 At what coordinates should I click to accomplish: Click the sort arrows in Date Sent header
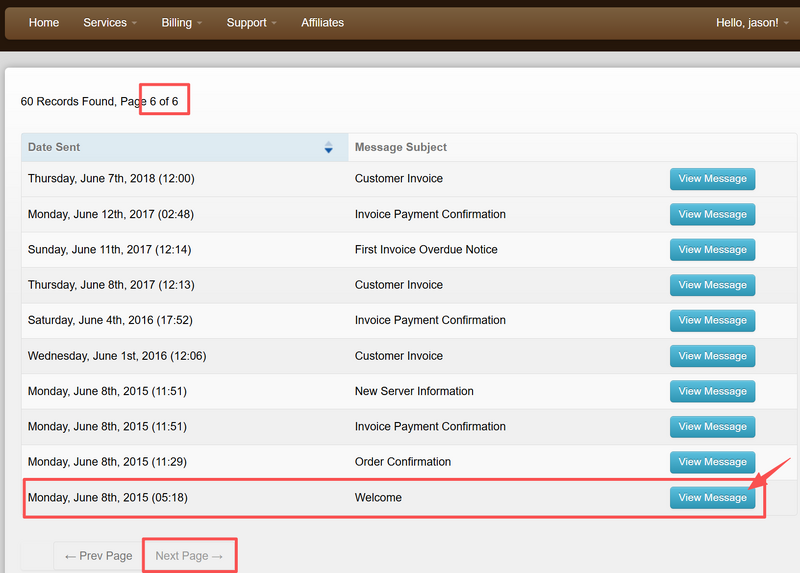(x=328, y=148)
